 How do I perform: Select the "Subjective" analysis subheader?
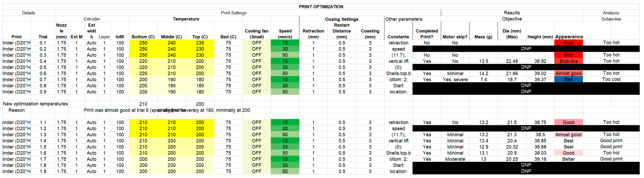611,19
